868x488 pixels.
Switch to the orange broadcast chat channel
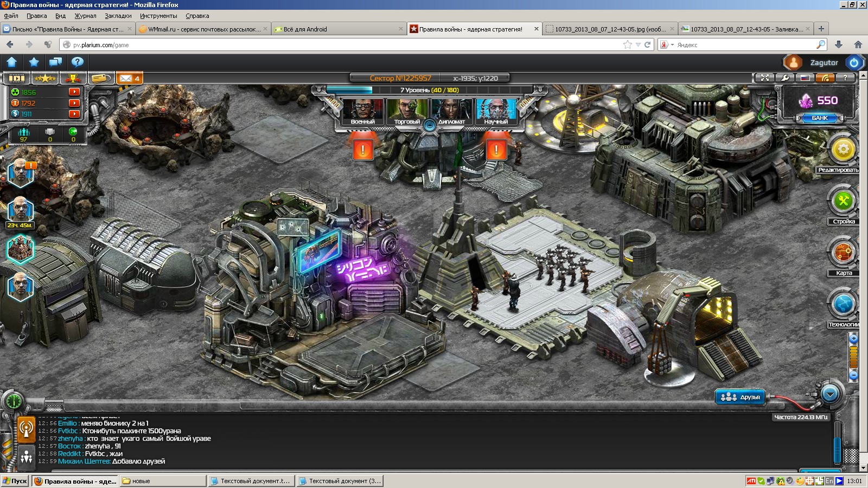coord(26,429)
